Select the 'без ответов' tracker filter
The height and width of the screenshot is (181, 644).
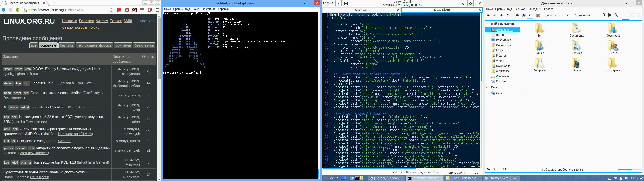(x=144, y=45)
